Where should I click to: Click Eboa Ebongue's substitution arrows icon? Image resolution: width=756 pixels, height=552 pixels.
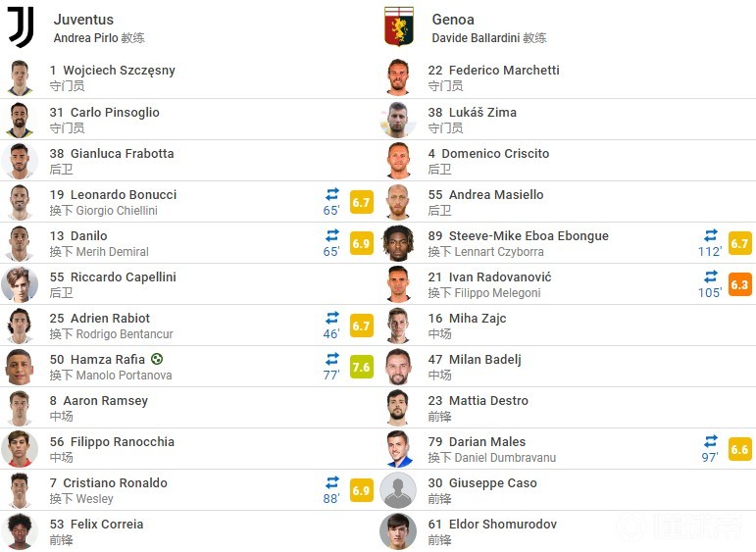(711, 235)
